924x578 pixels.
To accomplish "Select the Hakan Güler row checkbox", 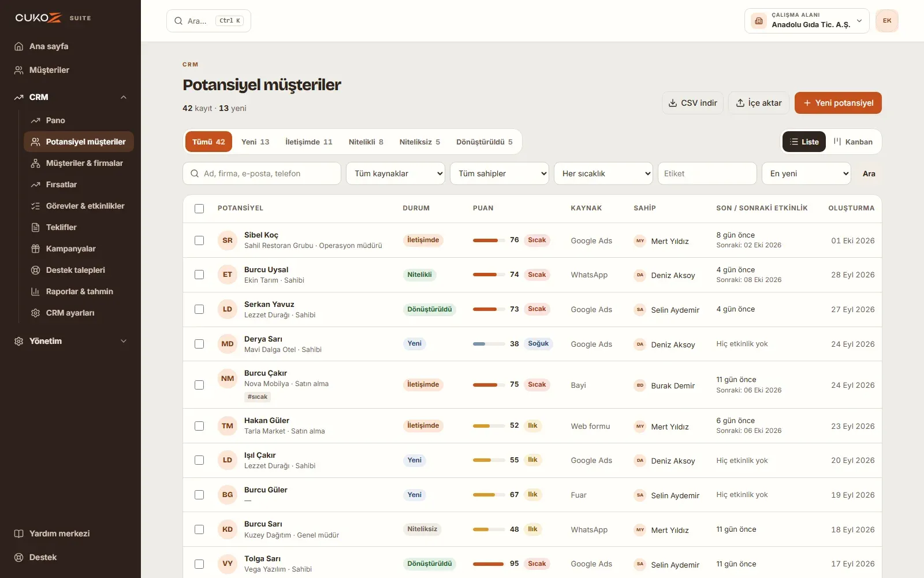I will [199, 426].
